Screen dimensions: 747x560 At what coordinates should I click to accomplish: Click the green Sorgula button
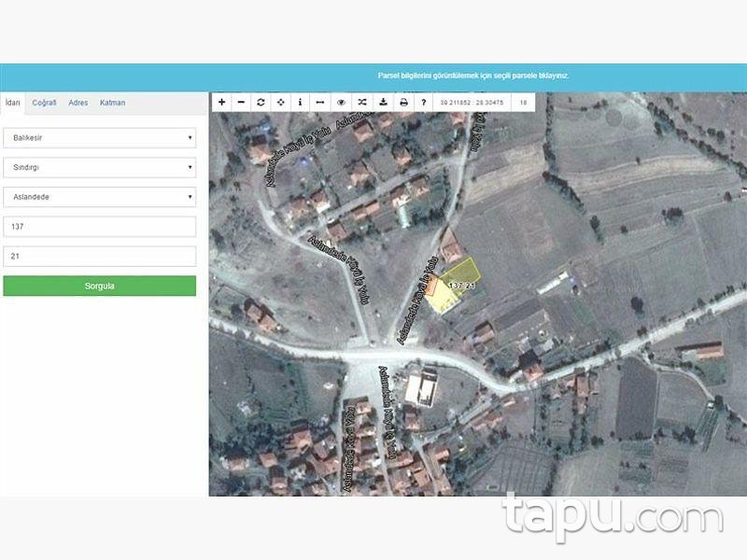[100, 286]
